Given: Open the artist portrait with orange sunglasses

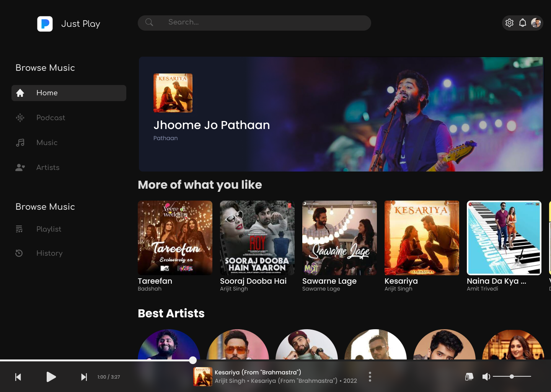Looking at the screenshot, I should tap(238, 345).
